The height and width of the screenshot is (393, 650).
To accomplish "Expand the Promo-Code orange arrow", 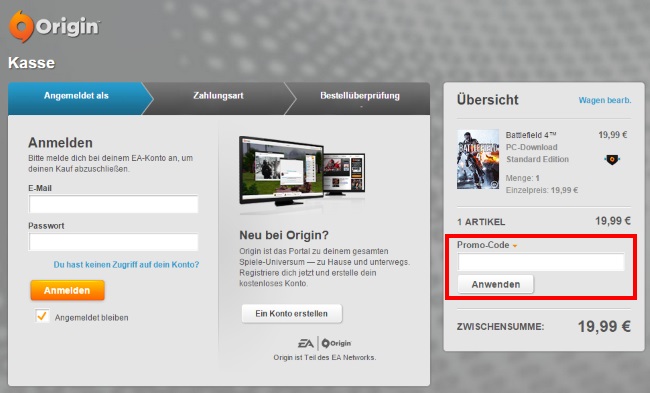I will [515, 246].
